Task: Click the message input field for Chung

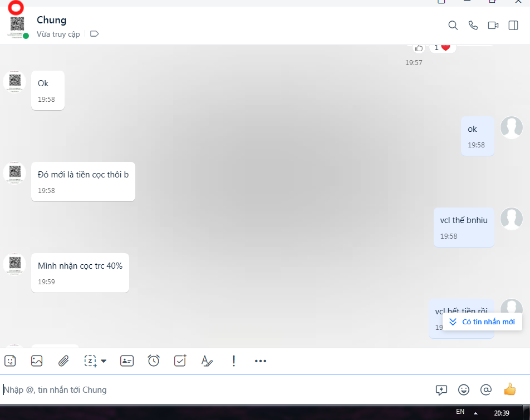Action: pyautogui.click(x=212, y=390)
